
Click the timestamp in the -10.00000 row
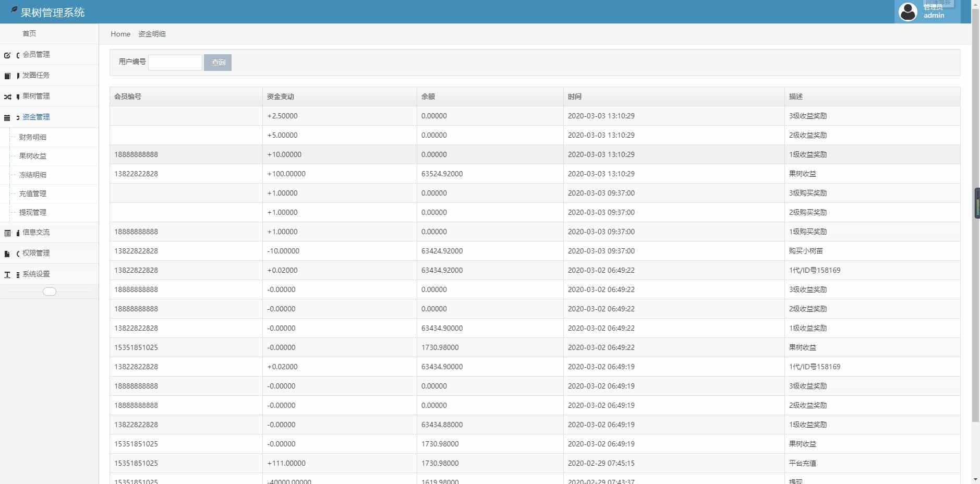(x=601, y=251)
